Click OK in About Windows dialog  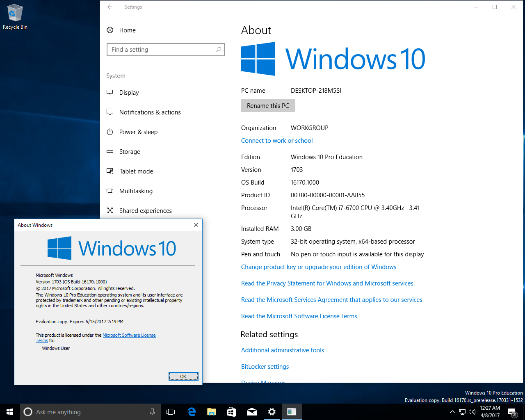pyautogui.click(x=183, y=377)
